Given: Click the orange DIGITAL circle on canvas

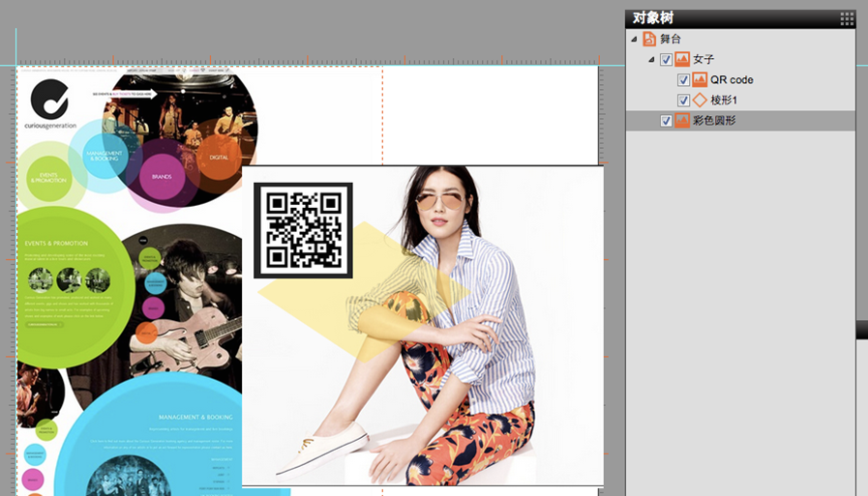Looking at the screenshot, I should tap(220, 157).
